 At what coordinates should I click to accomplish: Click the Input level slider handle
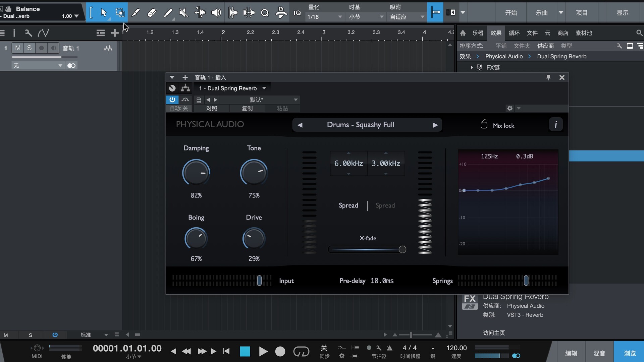tap(259, 281)
